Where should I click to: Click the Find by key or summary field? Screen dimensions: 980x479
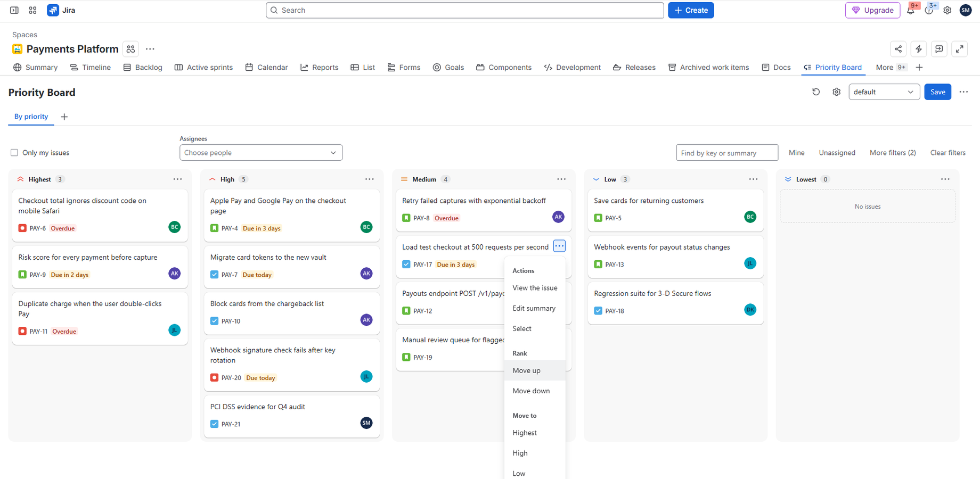point(727,153)
